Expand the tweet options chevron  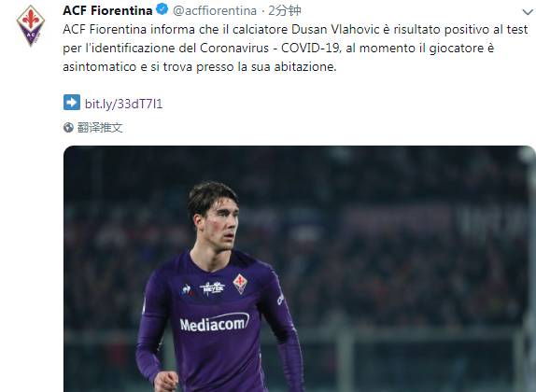pyautogui.click(x=528, y=12)
